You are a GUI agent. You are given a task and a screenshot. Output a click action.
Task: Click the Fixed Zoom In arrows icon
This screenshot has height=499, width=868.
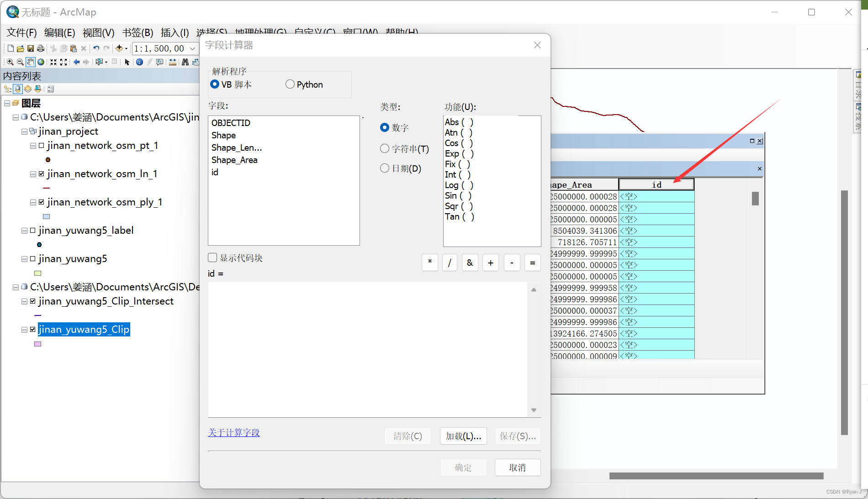(53, 62)
